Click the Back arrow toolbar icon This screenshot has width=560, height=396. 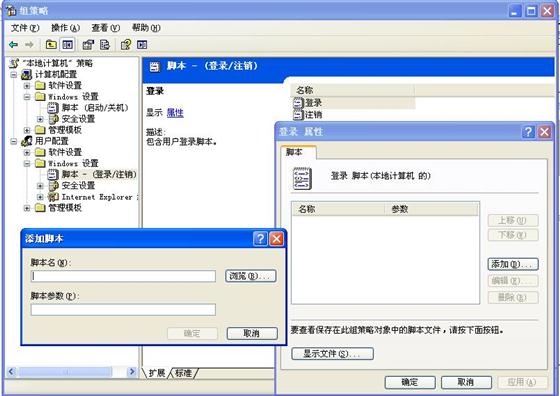[x=14, y=45]
